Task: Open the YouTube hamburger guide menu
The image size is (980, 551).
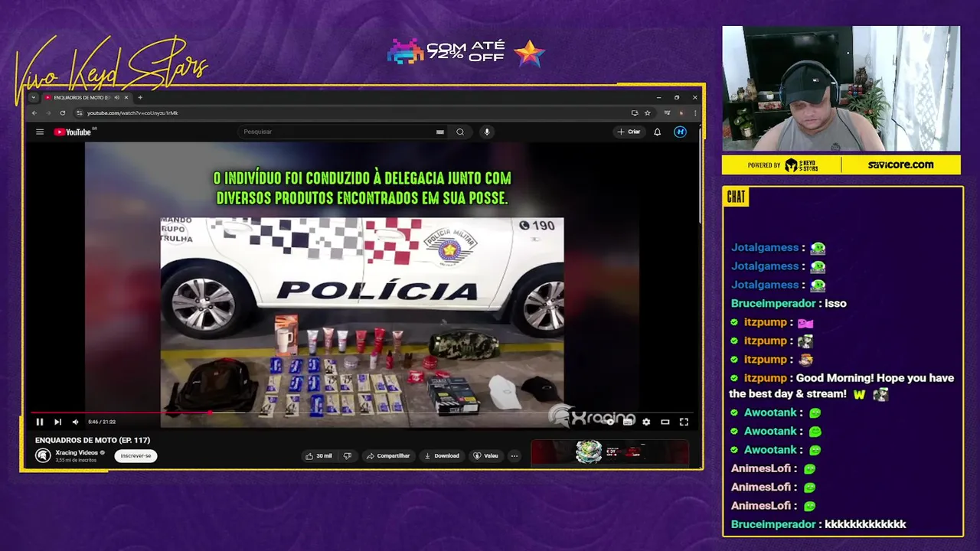Action: point(40,132)
